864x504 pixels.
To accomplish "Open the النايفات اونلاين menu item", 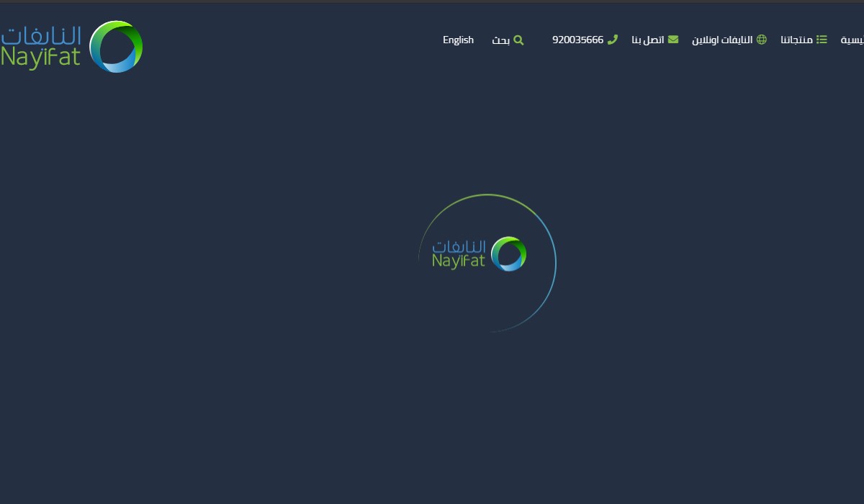I will 722,40.
